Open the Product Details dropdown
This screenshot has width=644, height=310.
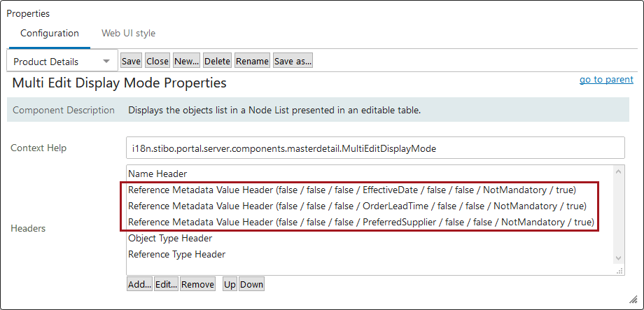(62, 62)
